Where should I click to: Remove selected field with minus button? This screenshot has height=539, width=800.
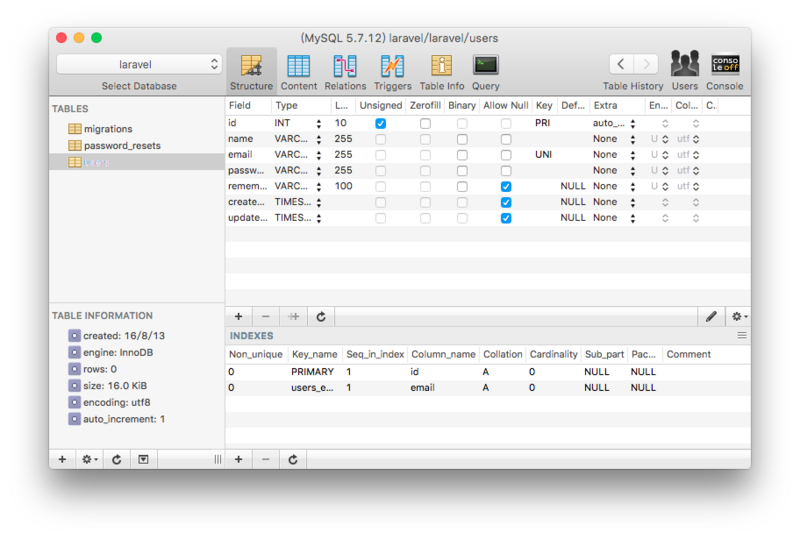coord(265,316)
